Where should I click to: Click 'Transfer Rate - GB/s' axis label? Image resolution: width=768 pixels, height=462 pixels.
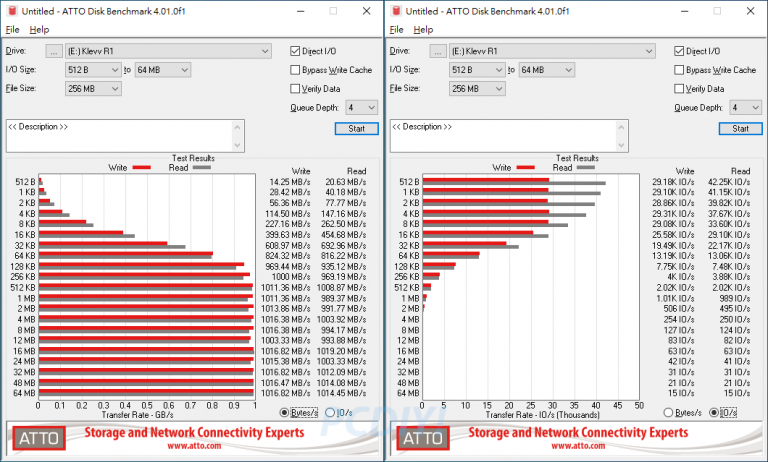[x=138, y=415]
